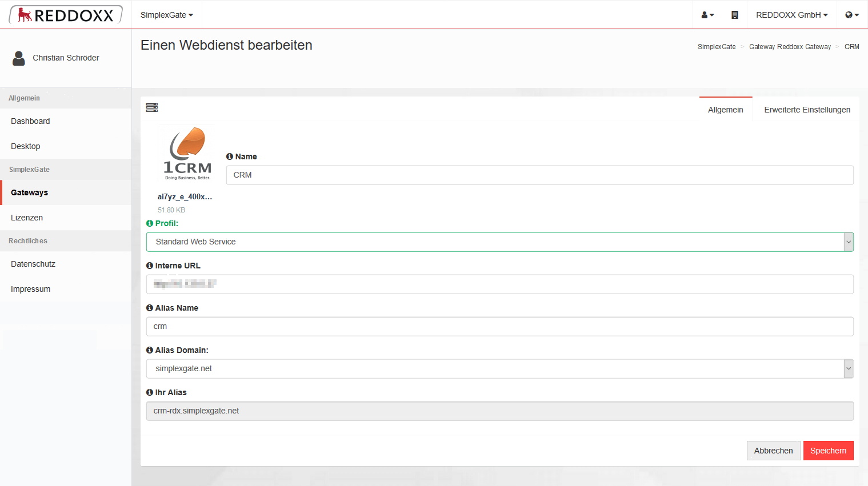
Task: Open the globe language menu
Action: pyautogui.click(x=852, y=15)
